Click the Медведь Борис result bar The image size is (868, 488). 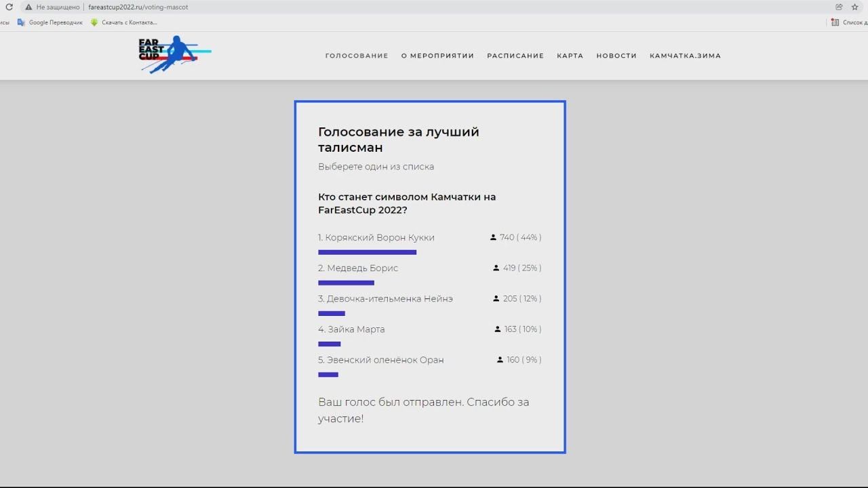[346, 283]
